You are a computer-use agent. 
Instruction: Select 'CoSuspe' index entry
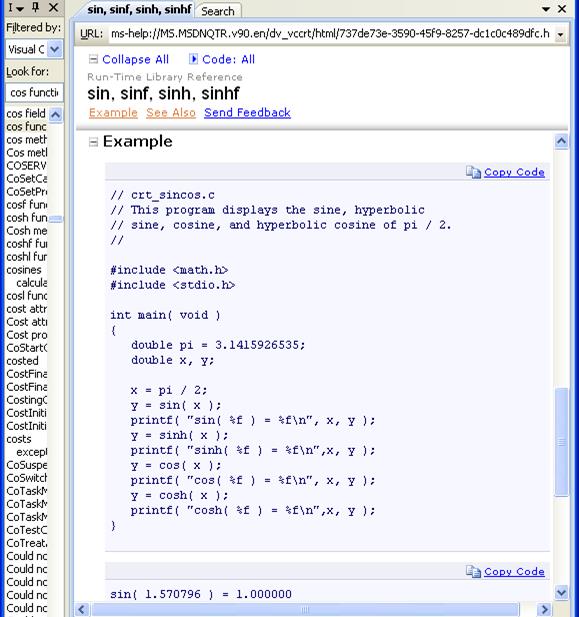(26, 465)
